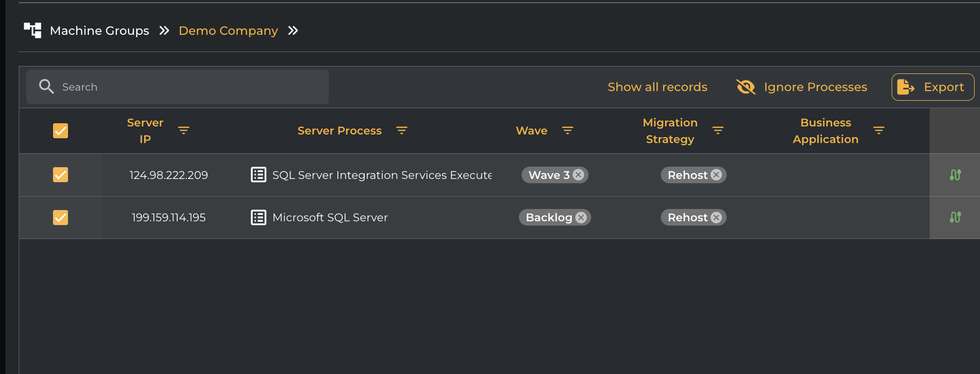Click Show all records

pyautogui.click(x=657, y=87)
